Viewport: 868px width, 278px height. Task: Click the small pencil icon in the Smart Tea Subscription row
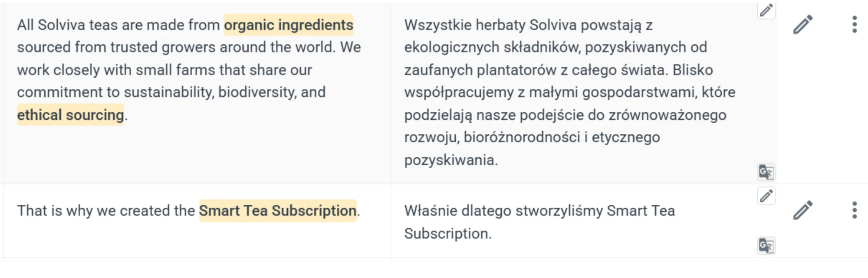pos(766,196)
